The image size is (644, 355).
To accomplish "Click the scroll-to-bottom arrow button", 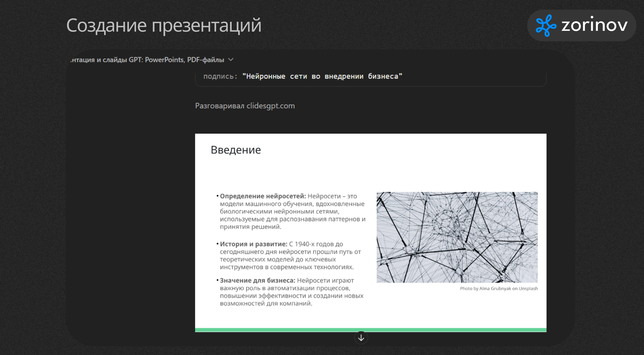I will (x=361, y=338).
